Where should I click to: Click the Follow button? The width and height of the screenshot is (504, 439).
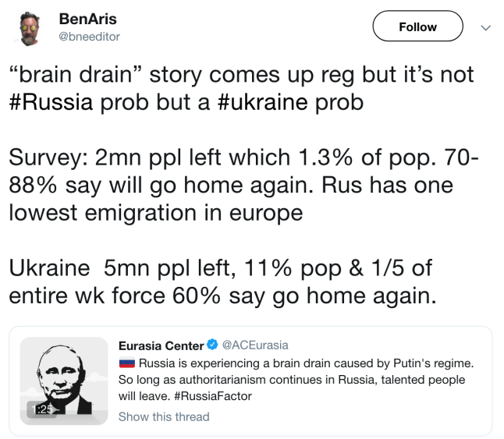pyautogui.click(x=417, y=27)
